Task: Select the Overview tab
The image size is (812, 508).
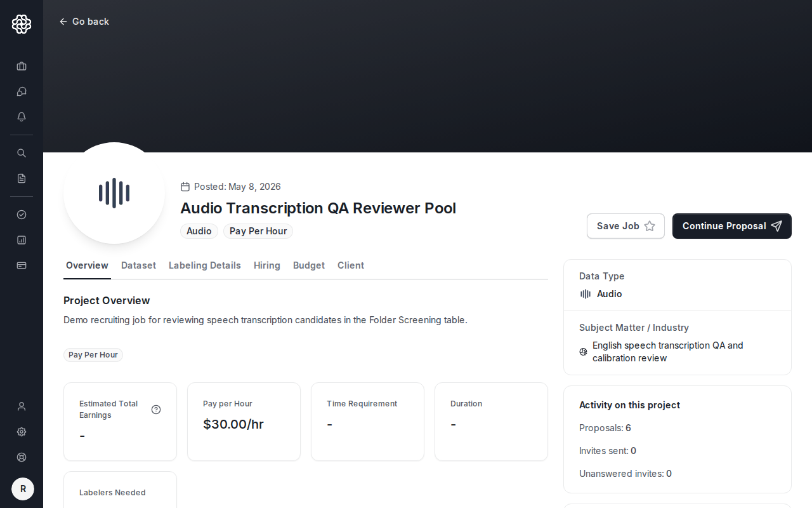Action: click(x=87, y=265)
